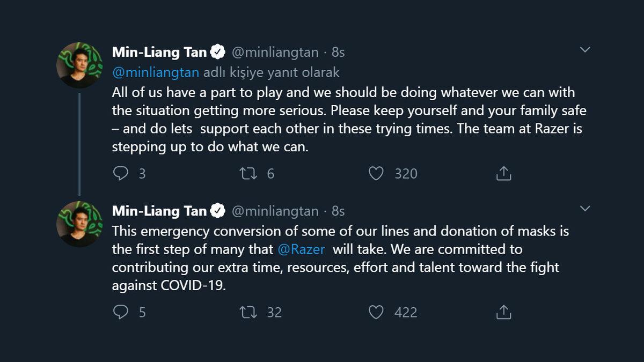644x362 pixels.
Task: Open the @Razer mention link
Action: pyautogui.click(x=302, y=249)
